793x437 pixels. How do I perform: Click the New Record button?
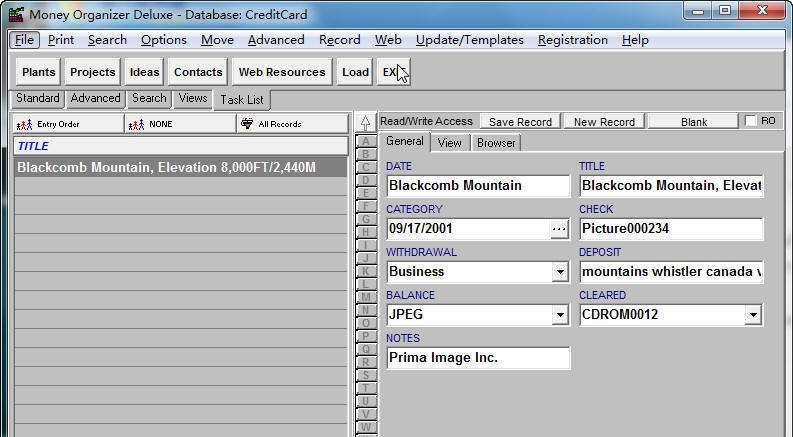point(604,121)
